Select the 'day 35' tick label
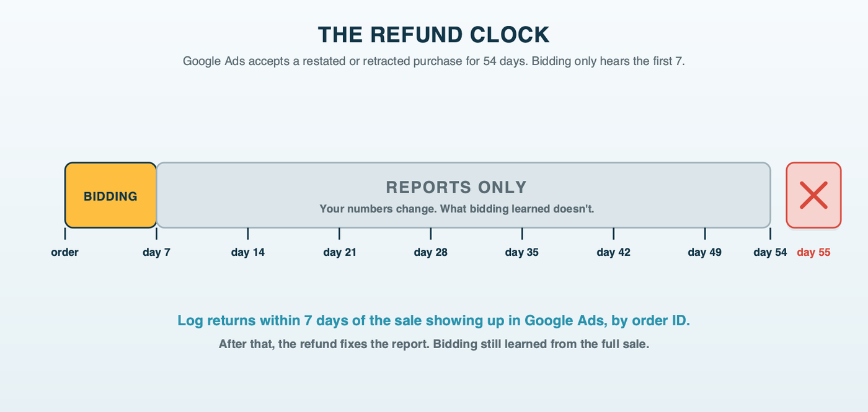The width and height of the screenshot is (868, 412). (522, 252)
